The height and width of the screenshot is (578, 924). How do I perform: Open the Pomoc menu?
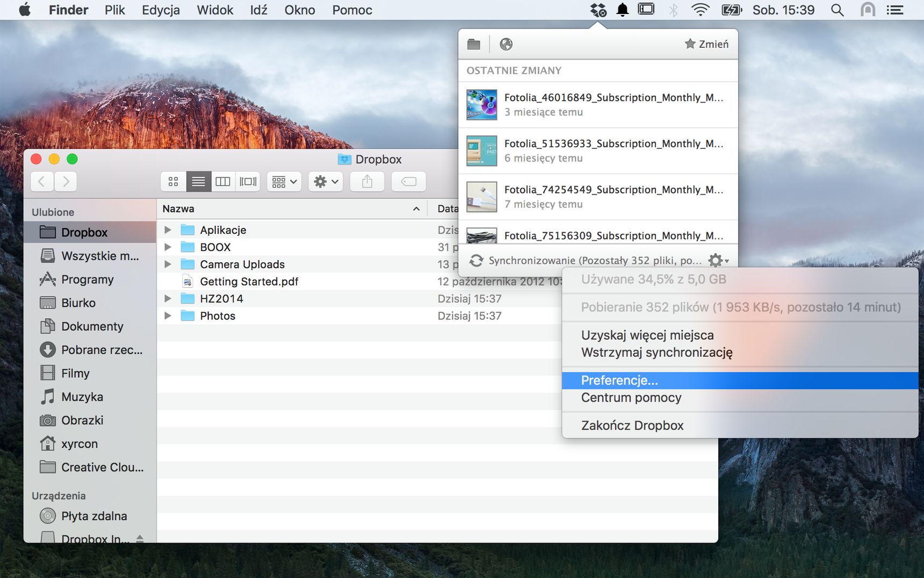click(x=352, y=10)
